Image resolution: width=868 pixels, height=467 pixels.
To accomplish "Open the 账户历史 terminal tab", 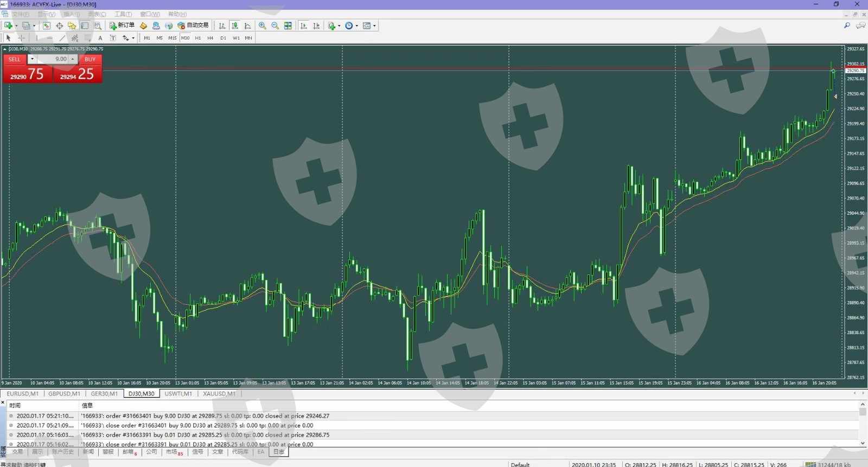I will [62, 452].
